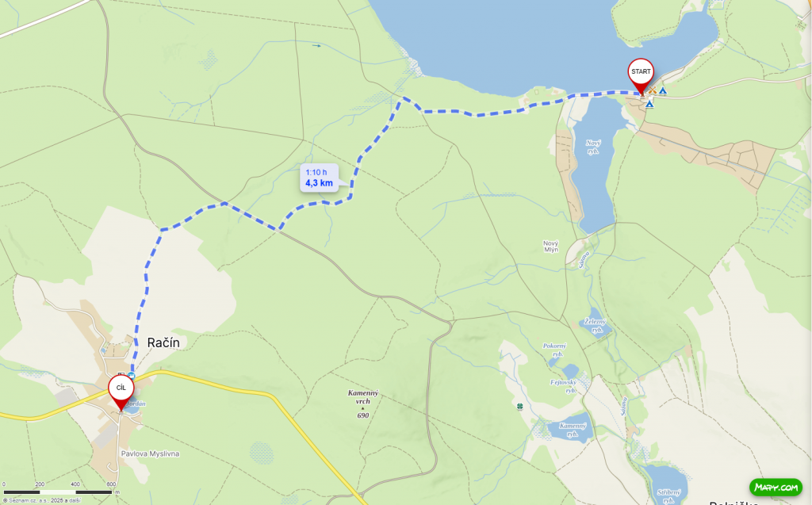This screenshot has height=505, width=812.
Task: Open the Mapy.com logo badge
Action: (776, 487)
